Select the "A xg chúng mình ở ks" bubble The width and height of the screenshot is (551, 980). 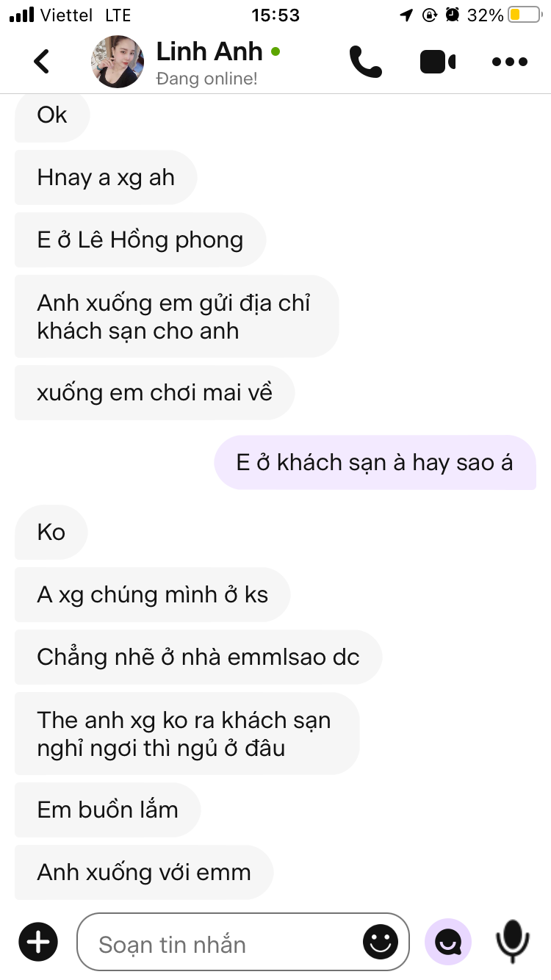(153, 594)
